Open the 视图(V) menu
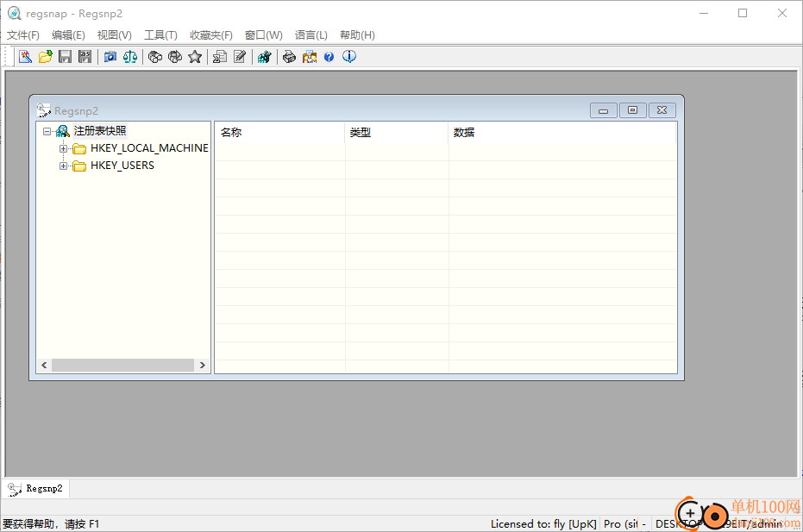The height and width of the screenshot is (532, 803). 114,34
